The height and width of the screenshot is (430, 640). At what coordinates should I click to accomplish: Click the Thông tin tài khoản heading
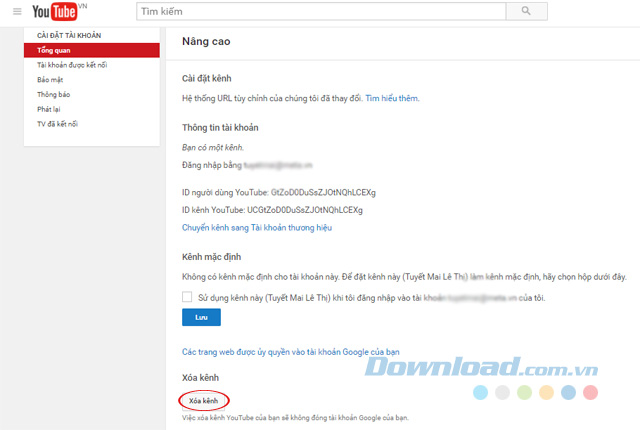pos(220,128)
